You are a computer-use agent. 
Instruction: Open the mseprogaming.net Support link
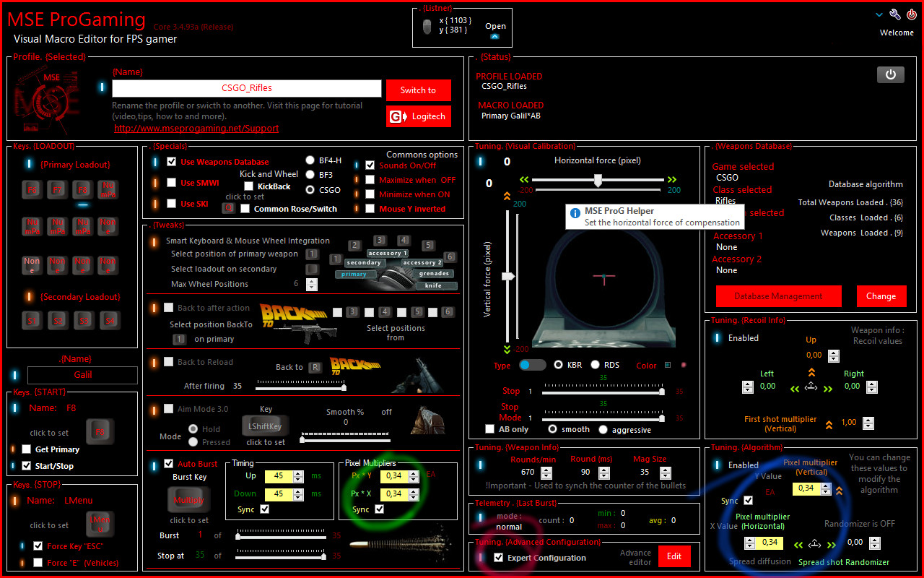coord(196,129)
